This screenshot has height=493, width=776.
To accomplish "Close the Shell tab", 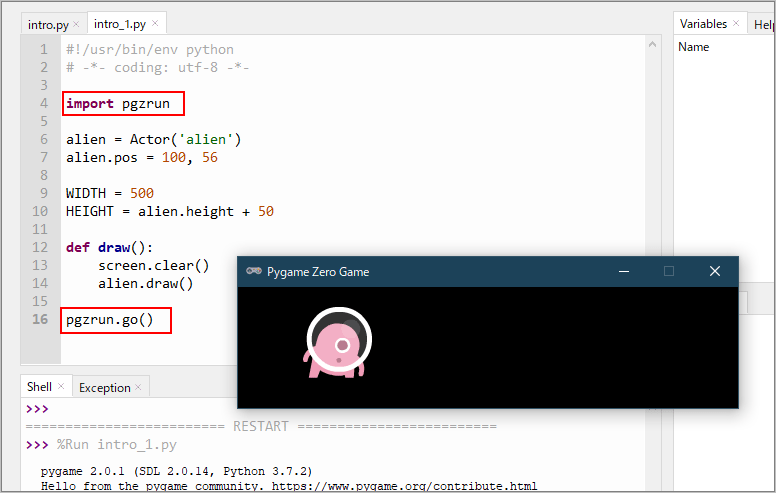I will [61, 386].
